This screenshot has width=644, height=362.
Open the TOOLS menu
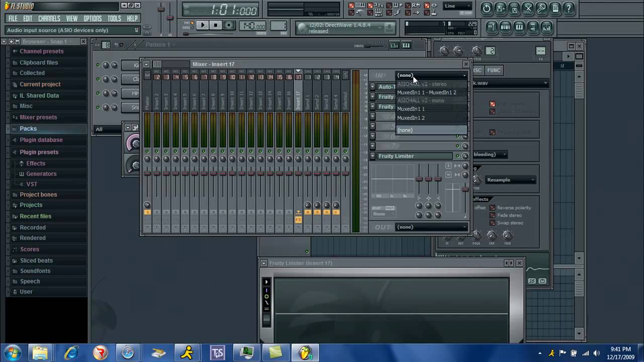click(114, 19)
